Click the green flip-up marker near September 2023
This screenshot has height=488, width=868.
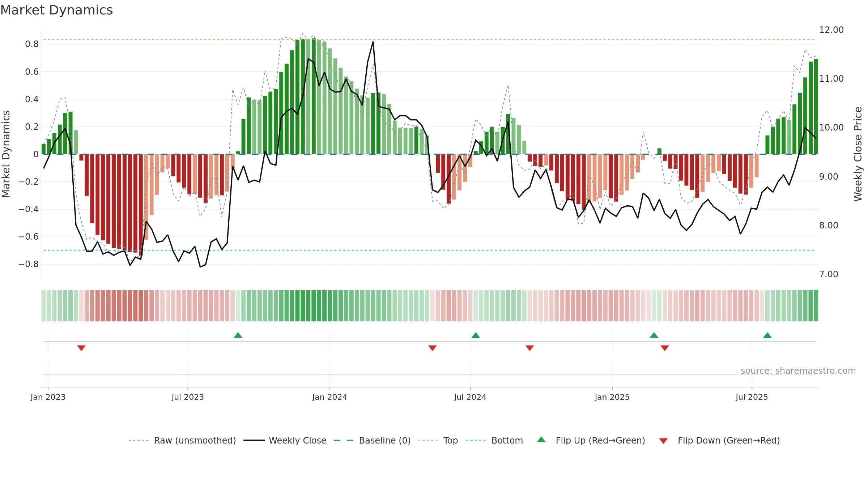pos(238,335)
